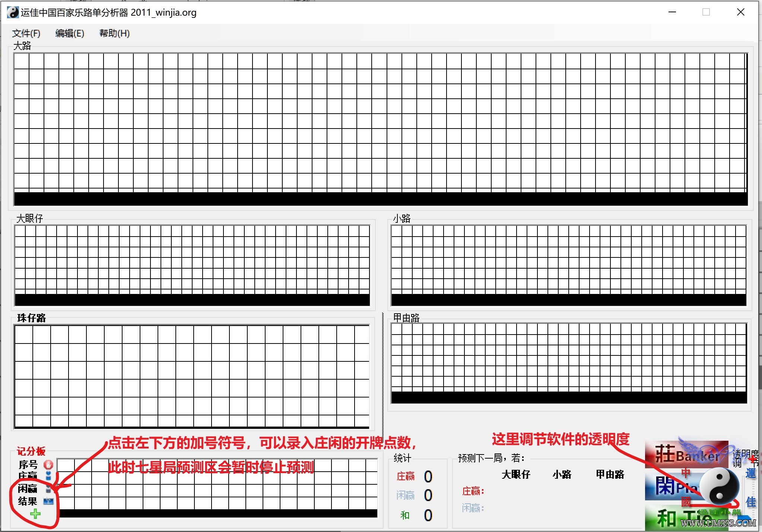Viewport: 762px width, 532px height.
Task: Click the yin-yang taiji icon
Action: [719, 487]
